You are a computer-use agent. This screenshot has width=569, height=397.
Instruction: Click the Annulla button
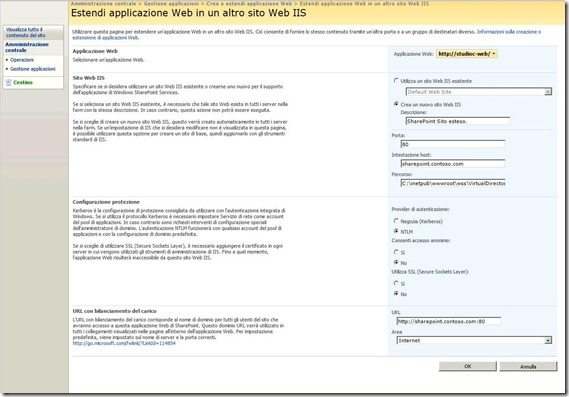(528, 367)
